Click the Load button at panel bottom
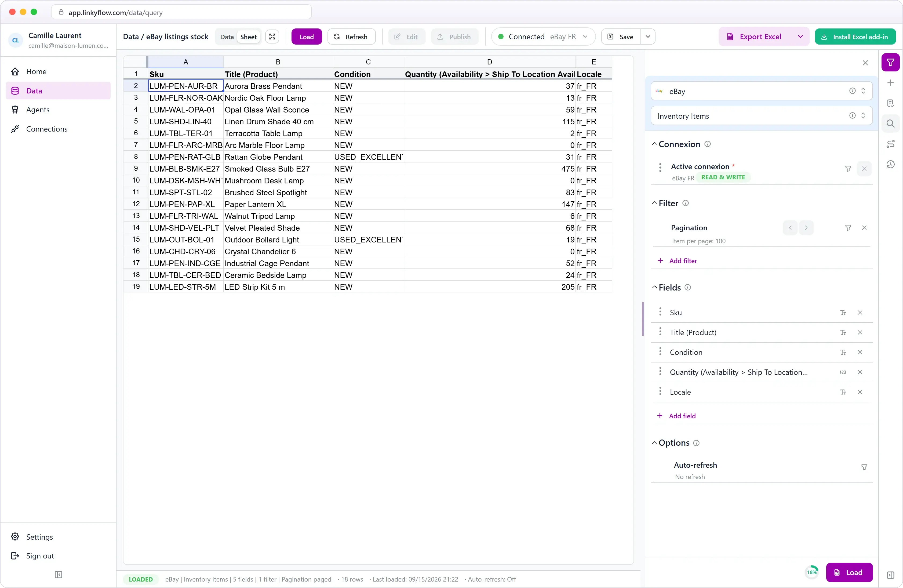 click(x=849, y=572)
